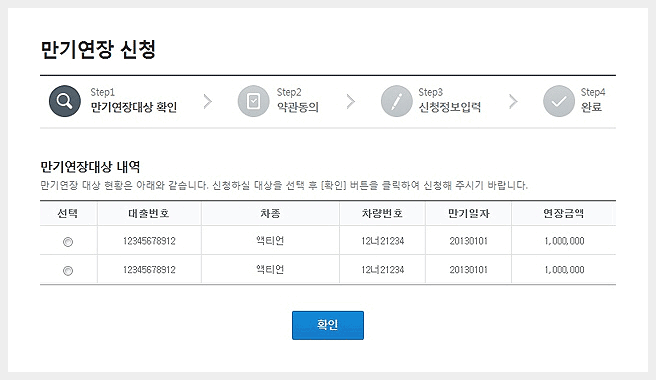Click the 만기일자 column header

pyautogui.click(x=469, y=213)
